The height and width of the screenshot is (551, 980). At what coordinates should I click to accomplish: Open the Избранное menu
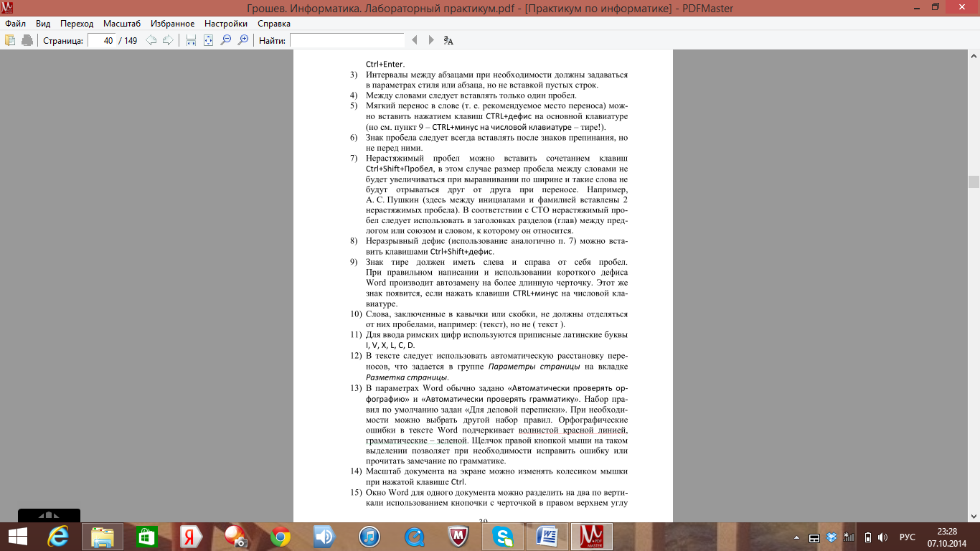[x=171, y=24]
